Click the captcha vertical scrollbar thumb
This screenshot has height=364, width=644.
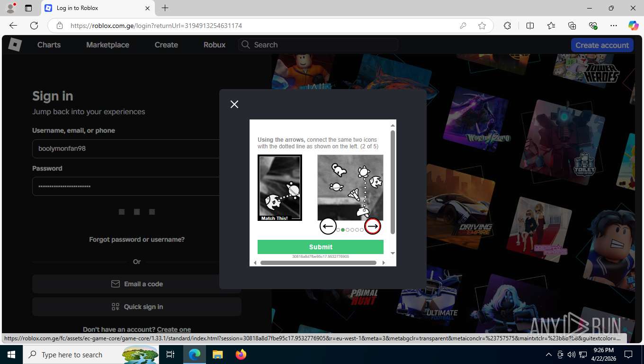(393, 182)
